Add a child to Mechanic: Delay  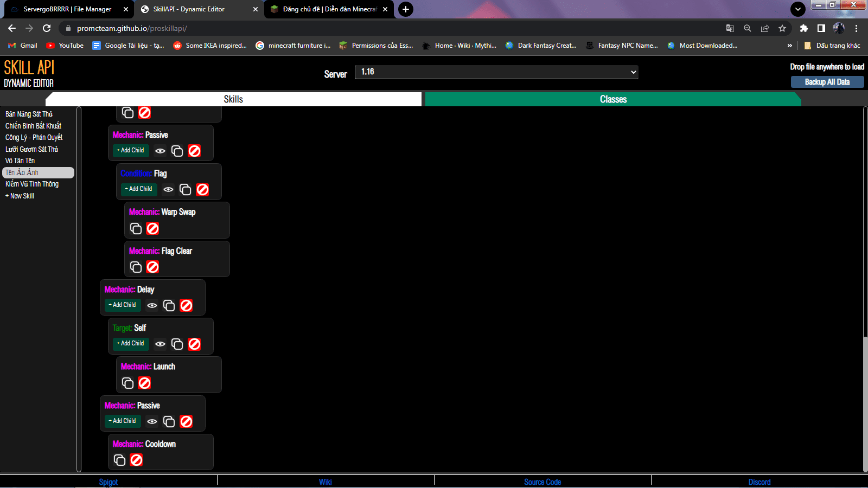[123, 305]
